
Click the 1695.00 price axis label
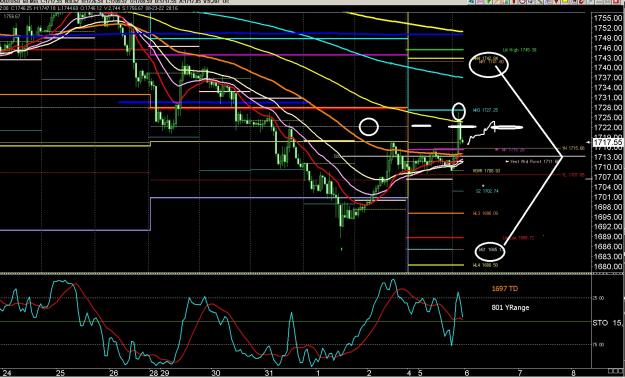pyautogui.click(x=608, y=217)
